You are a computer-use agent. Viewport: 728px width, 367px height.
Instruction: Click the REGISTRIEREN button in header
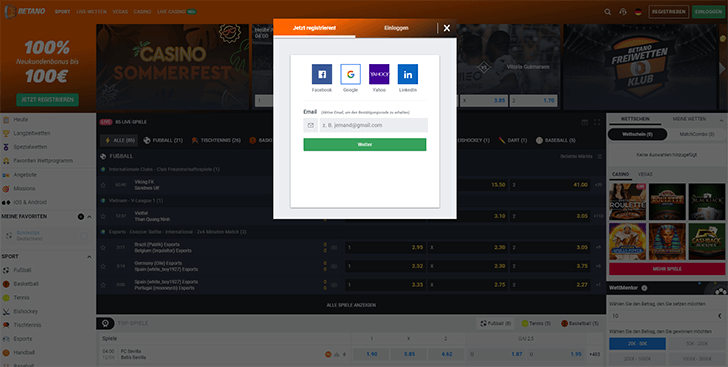click(x=669, y=12)
